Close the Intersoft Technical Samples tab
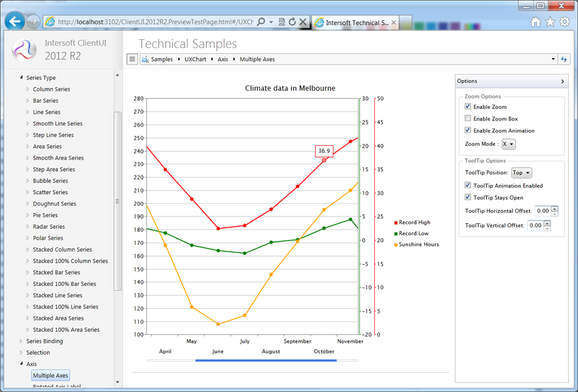The height and width of the screenshot is (392, 578). [393, 23]
